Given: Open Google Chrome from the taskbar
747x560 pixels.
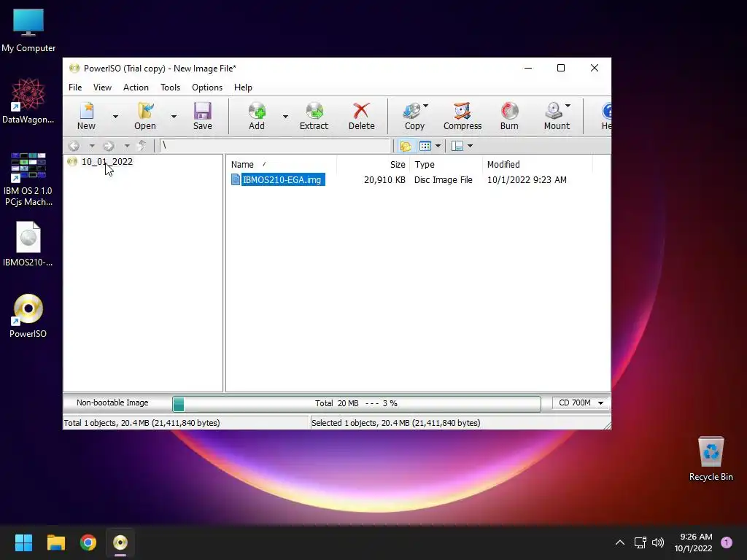Looking at the screenshot, I should point(88,542).
